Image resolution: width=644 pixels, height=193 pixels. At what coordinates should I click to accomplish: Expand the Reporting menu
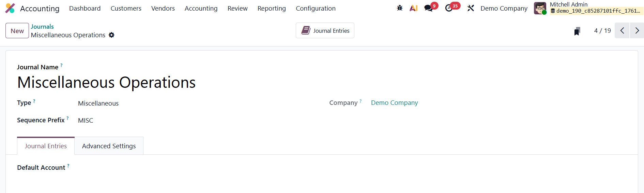pyautogui.click(x=272, y=8)
